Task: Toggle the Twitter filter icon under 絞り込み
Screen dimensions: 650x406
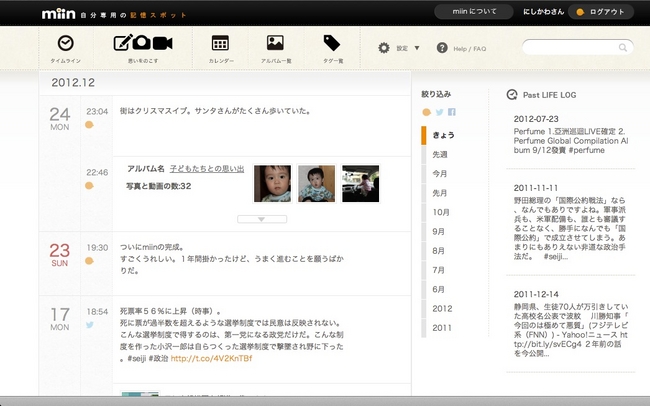Action: point(439,112)
